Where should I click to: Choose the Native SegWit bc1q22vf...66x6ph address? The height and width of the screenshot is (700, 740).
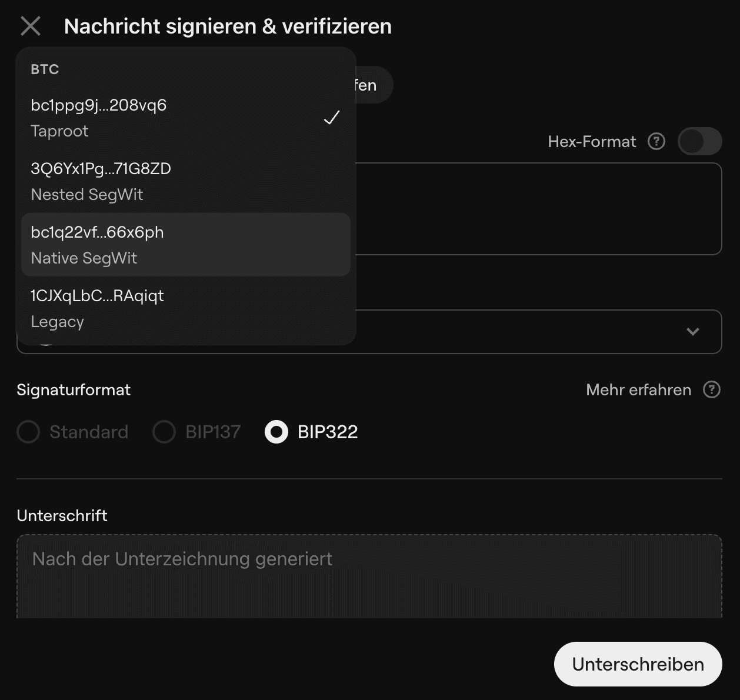(x=186, y=245)
